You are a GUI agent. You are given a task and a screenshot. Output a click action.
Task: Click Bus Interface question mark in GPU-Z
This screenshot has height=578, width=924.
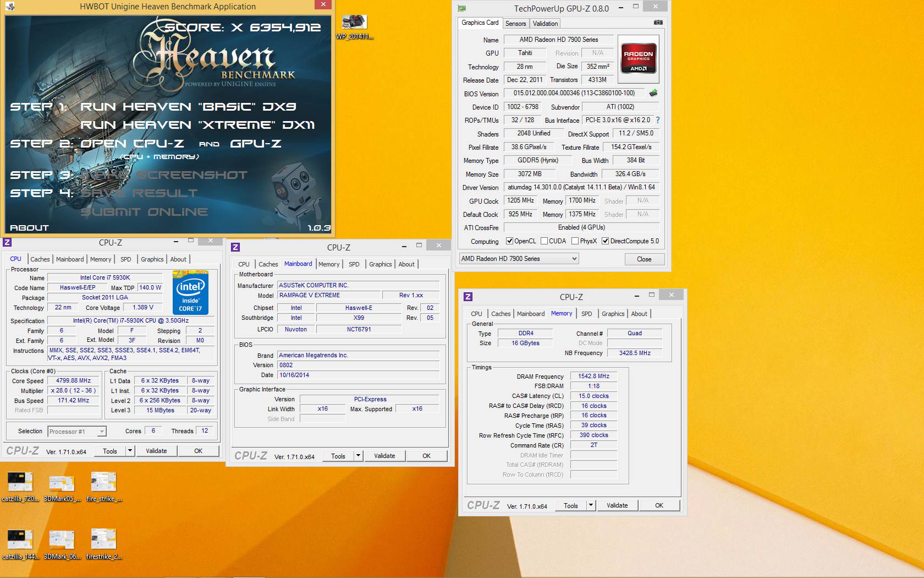[x=657, y=120]
